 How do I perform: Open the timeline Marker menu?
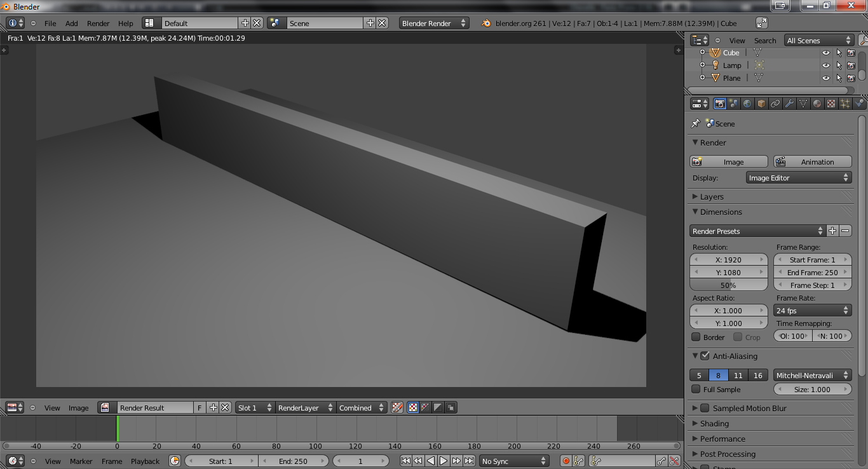(x=81, y=461)
